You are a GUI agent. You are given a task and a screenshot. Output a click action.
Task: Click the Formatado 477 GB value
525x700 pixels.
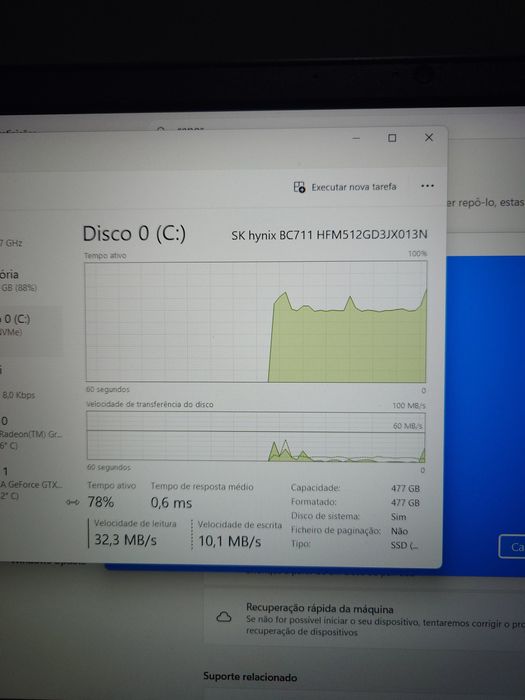click(x=405, y=503)
